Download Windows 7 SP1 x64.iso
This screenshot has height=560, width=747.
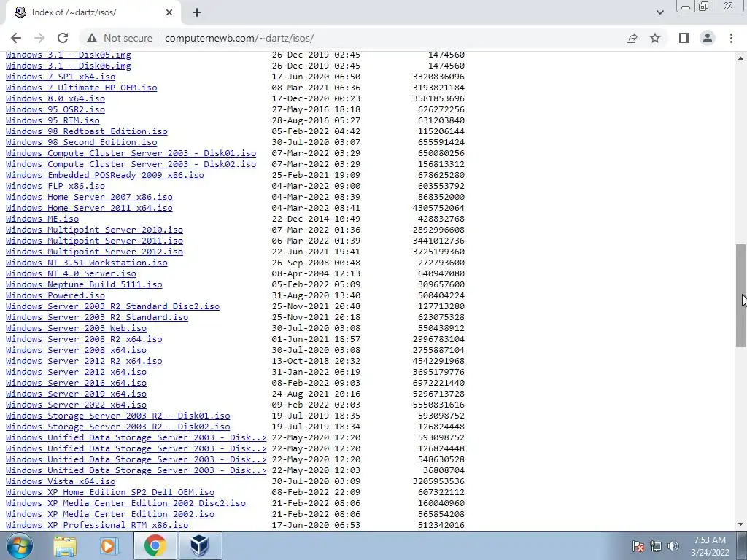click(61, 77)
